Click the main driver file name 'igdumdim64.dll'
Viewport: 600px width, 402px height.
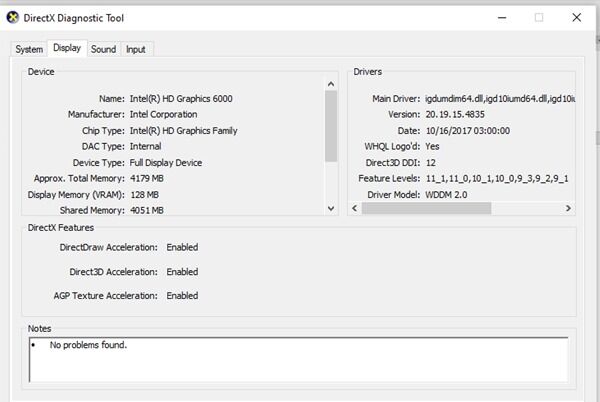(x=454, y=99)
